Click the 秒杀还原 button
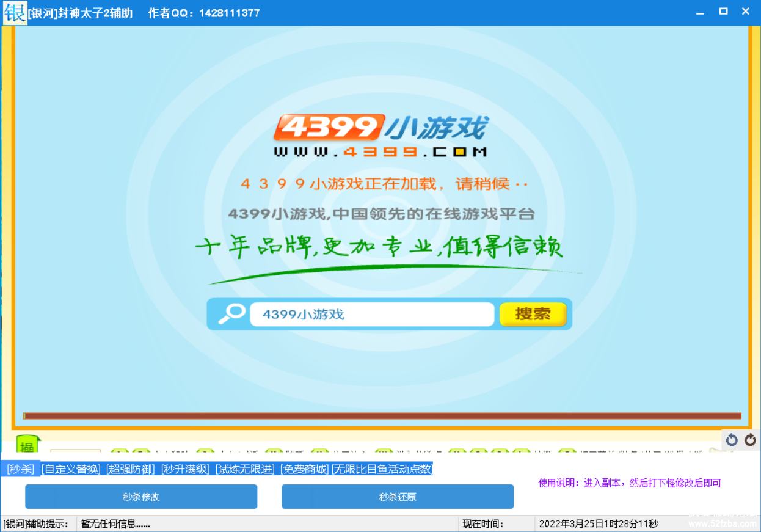The image size is (761, 532). pyautogui.click(x=398, y=497)
